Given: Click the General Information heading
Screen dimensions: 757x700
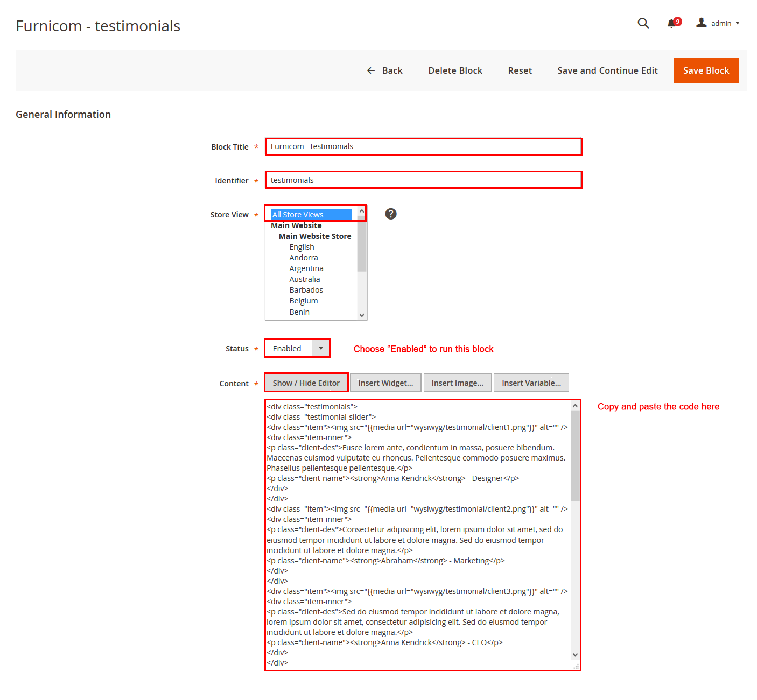Looking at the screenshot, I should (63, 114).
